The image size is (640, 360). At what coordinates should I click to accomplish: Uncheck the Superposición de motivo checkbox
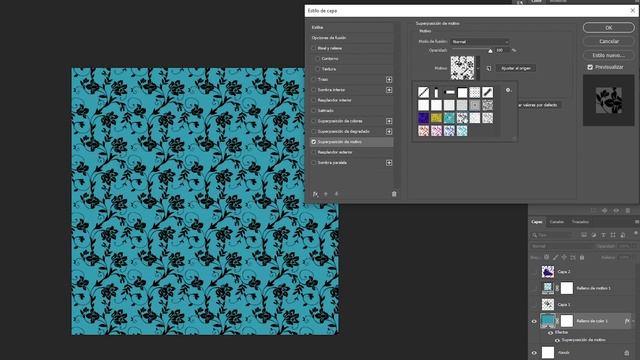314,142
